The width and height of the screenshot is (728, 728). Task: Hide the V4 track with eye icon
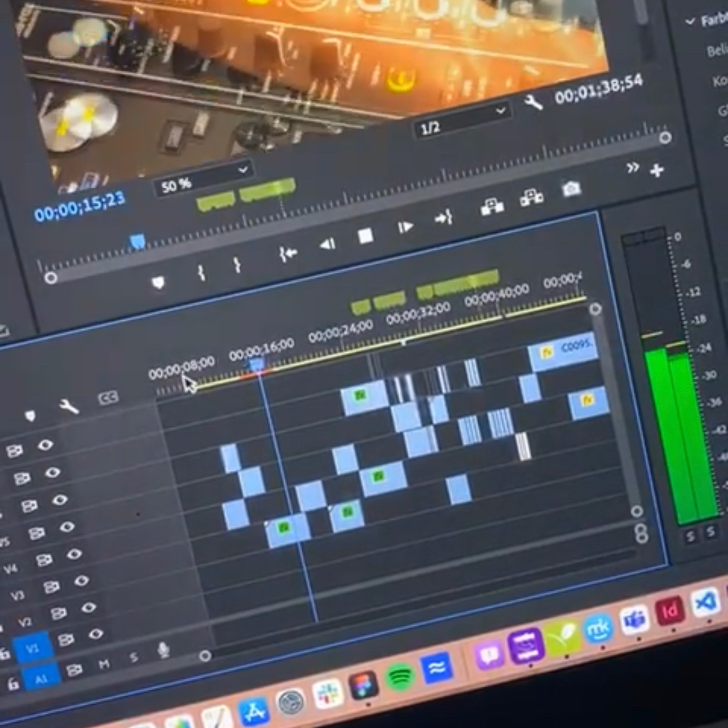click(x=74, y=554)
